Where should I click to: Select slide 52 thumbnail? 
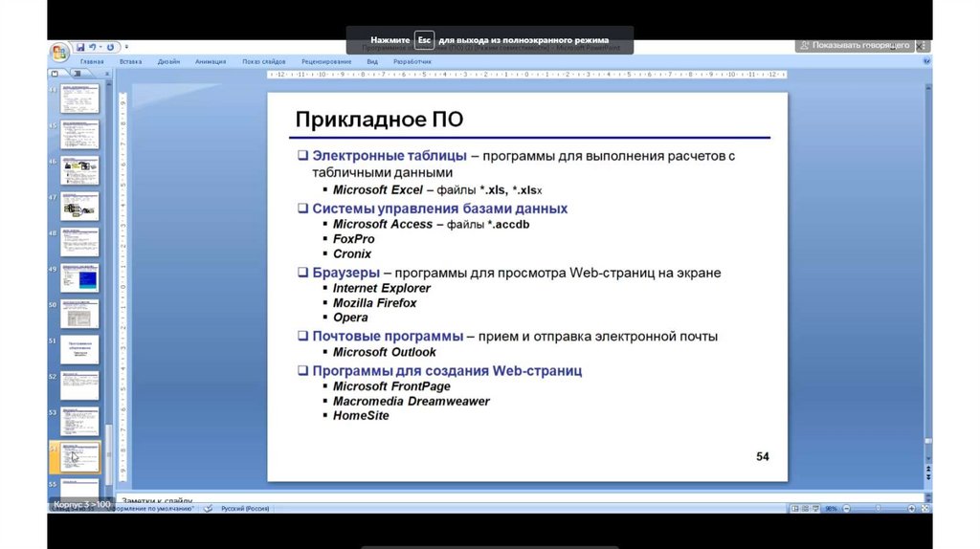[x=79, y=385]
